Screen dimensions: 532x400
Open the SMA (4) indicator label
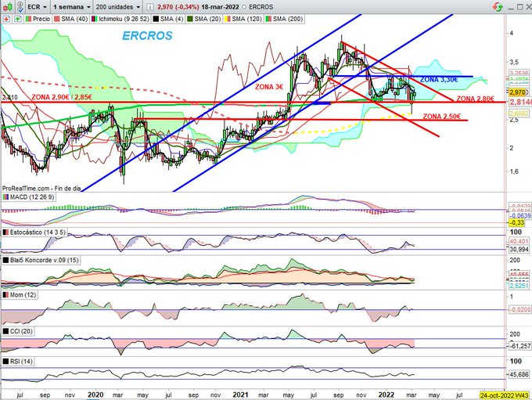pyautogui.click(x=171, y=19)
